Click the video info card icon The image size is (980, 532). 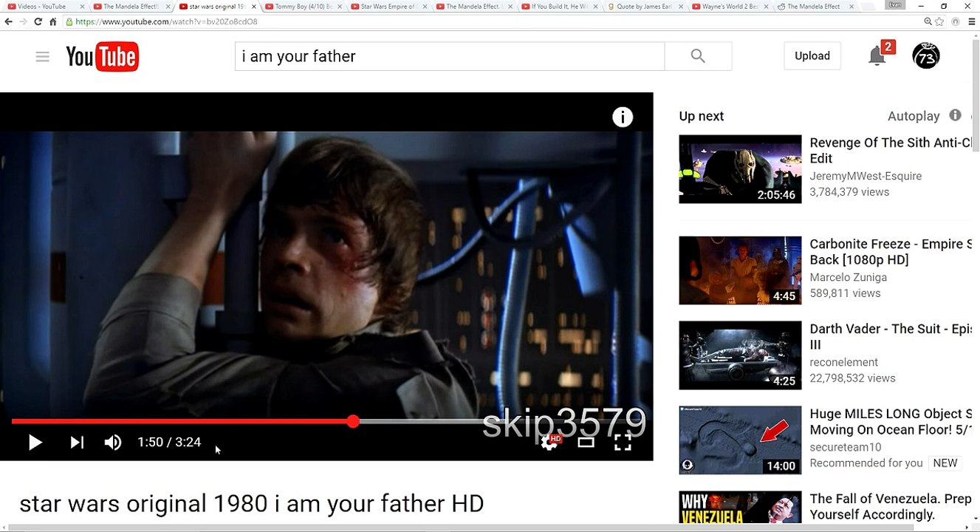click(623, 117)
